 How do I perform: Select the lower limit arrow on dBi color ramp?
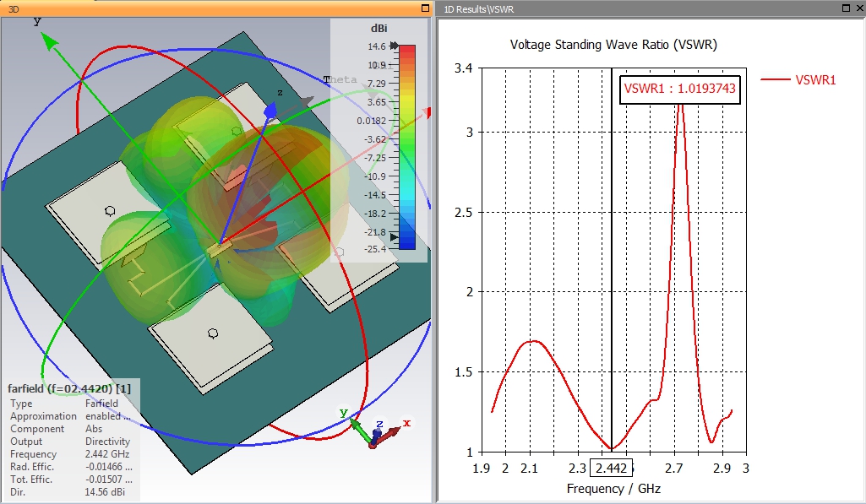point(394,237)
